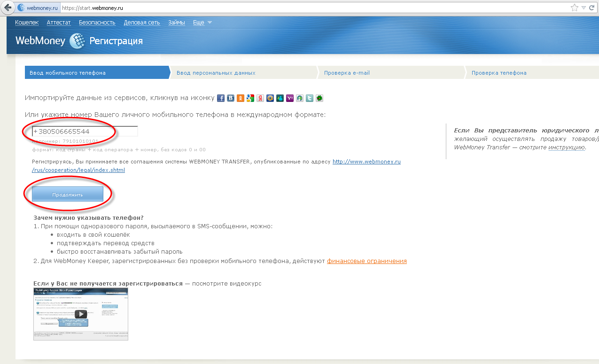Viewport: 599px width, 364px height.
Task: Reload the page with the refresh icon
Action: (x=591, y=8)
